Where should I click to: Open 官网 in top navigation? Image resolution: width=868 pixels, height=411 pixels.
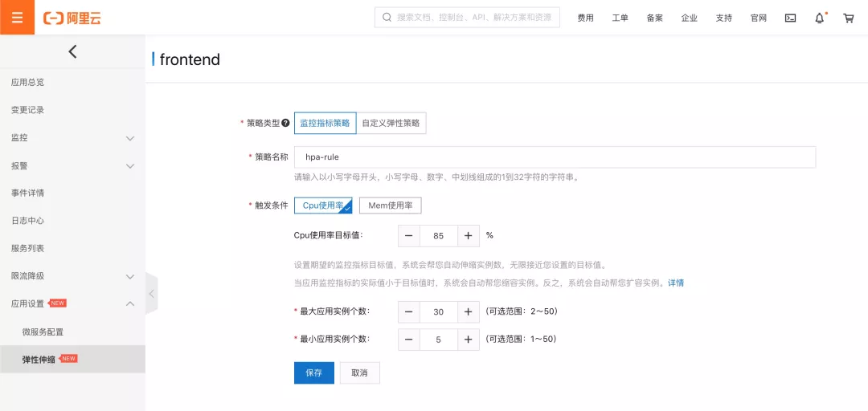[x=759, y=18]
